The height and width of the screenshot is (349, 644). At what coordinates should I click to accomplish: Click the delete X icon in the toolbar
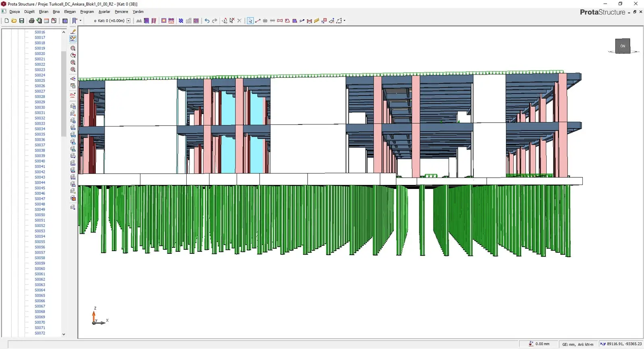click(x=239, y=21)
